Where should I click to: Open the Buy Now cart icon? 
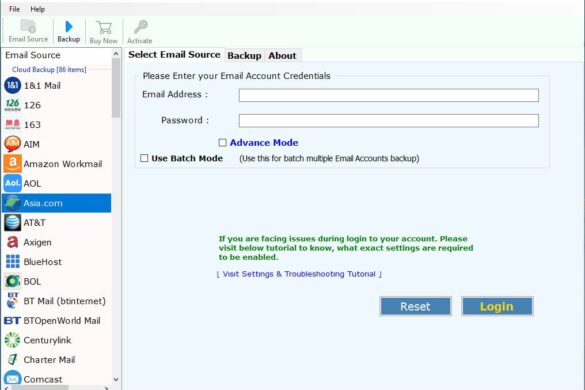104,28
